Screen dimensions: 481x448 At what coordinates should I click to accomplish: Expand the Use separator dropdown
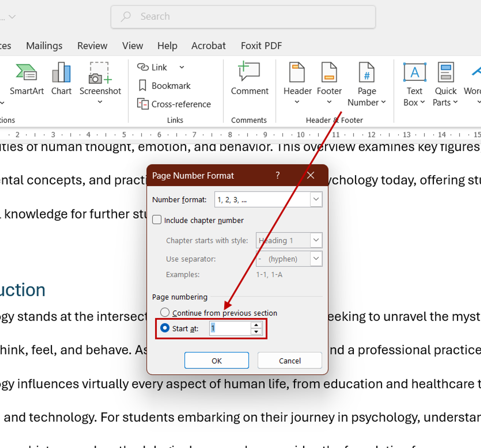[x=316, y=258]
